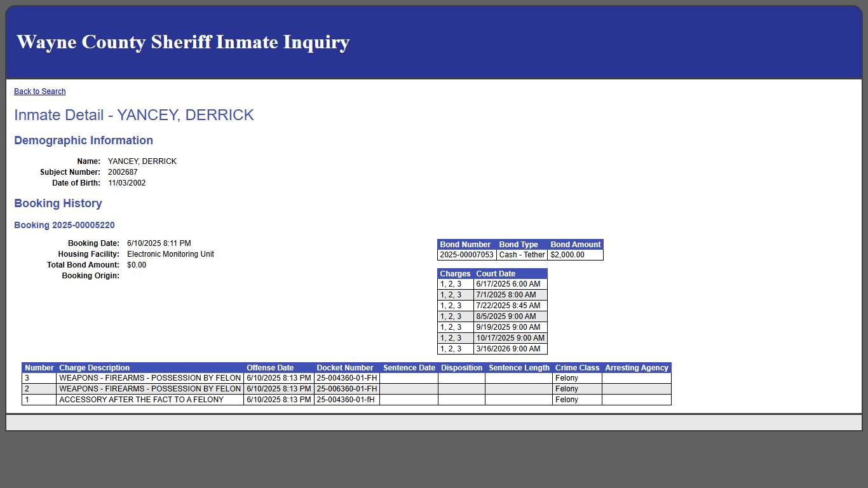
Task: Select the Inmate Detail page heading
Action: click(133, 115)
